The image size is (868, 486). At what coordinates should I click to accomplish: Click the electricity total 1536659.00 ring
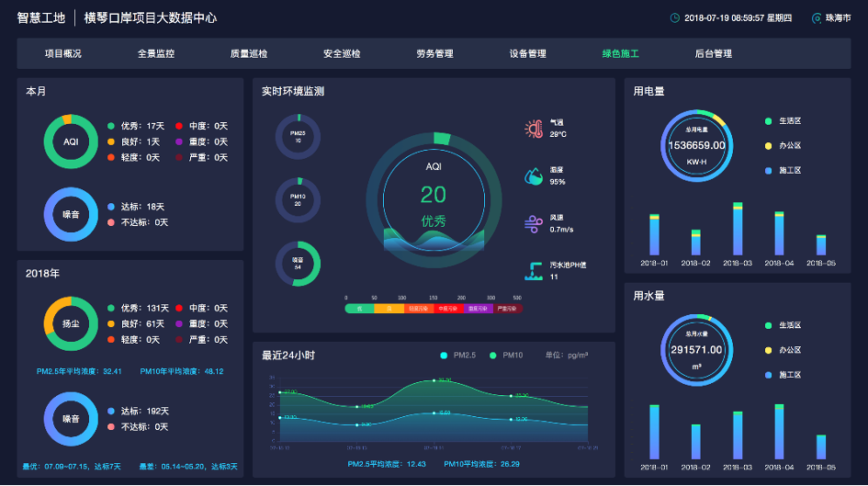pyautogui.click(x=697, y=145)
